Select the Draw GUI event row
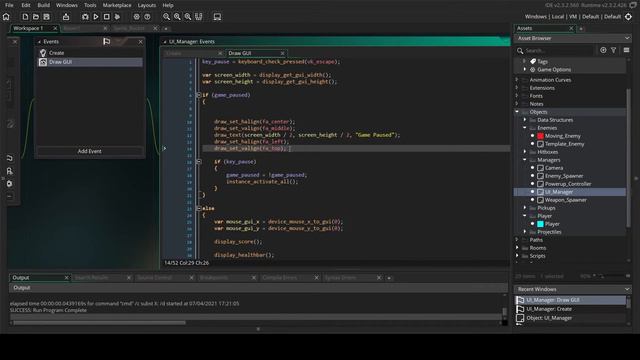Viewport: 640px width, 360px height. coord(90,62)
